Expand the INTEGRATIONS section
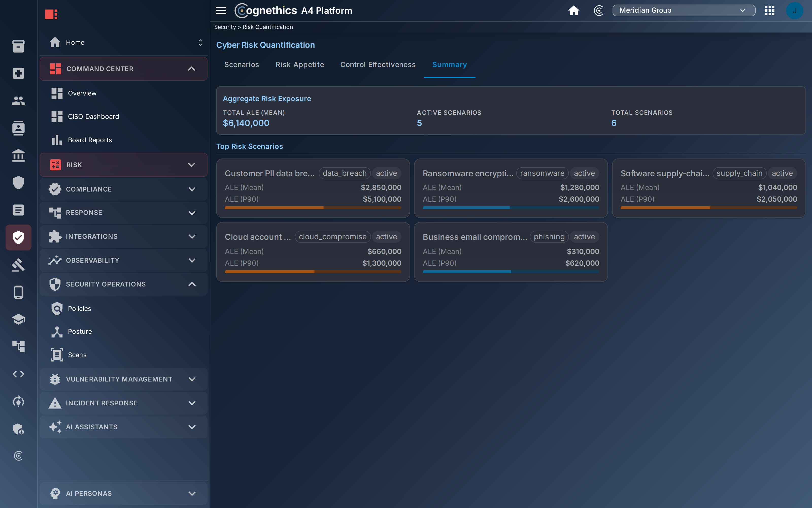This screenshot has height=508, width=812. pos(124,236)
